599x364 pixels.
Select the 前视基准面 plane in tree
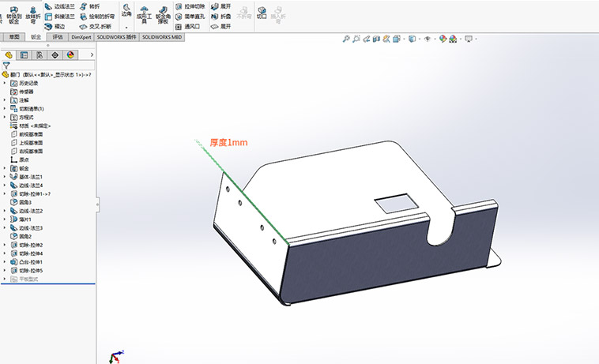click(30, 133)
